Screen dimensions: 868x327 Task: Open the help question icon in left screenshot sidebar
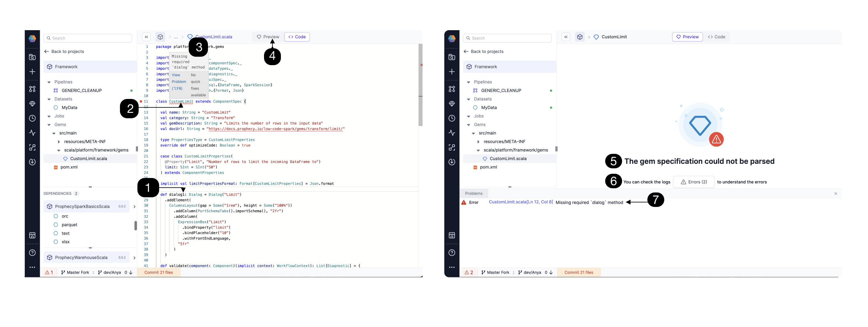[x=32, y=252]
